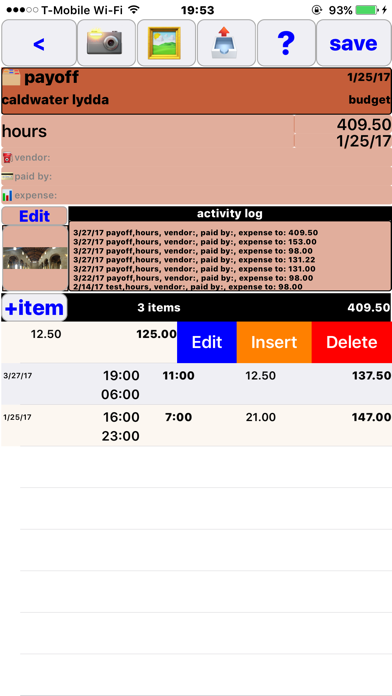Tap the export tray upload icon

226,43
